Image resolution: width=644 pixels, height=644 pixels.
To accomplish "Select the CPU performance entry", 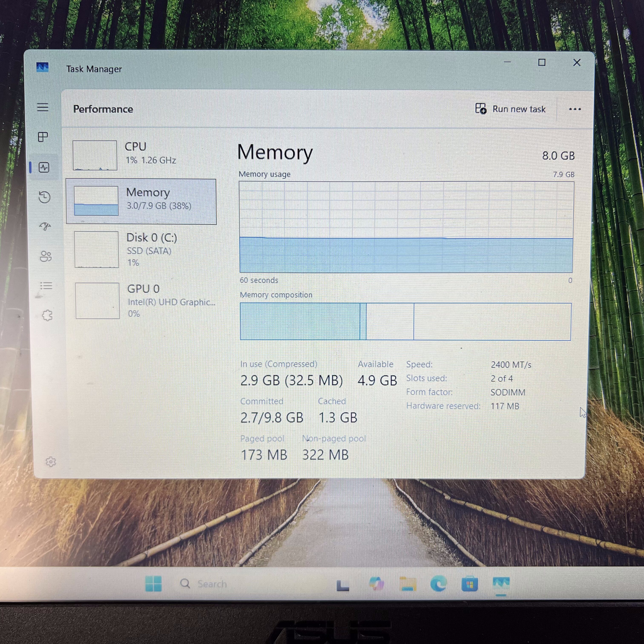I will 141,155.
